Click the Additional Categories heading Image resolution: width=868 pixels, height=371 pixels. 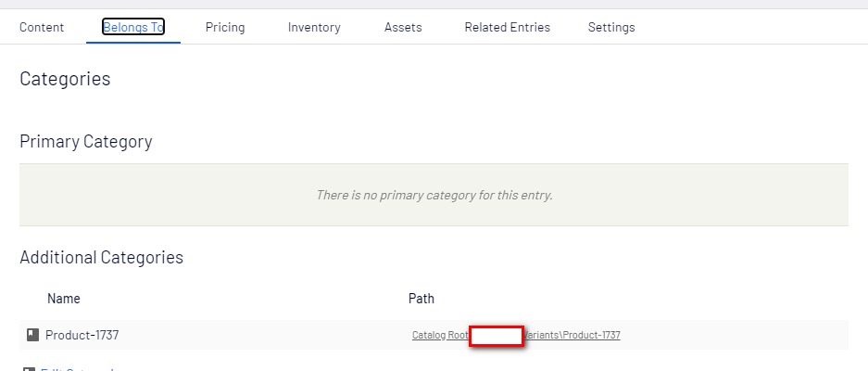tap(101, 258)
